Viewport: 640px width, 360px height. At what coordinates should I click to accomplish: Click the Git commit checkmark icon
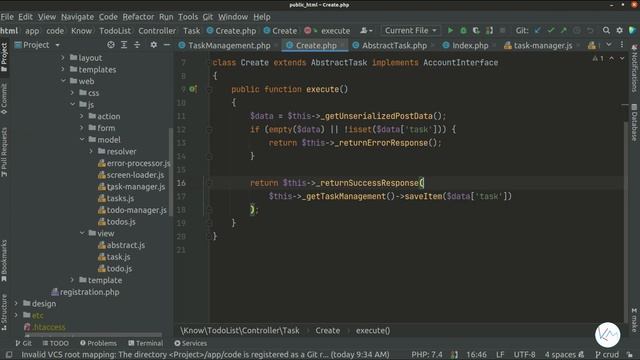tap(551, 31)
